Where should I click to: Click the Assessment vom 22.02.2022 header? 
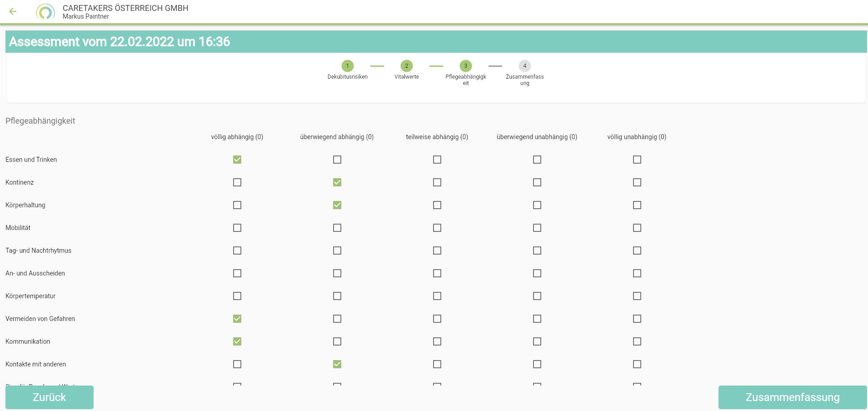pos(120,42)
